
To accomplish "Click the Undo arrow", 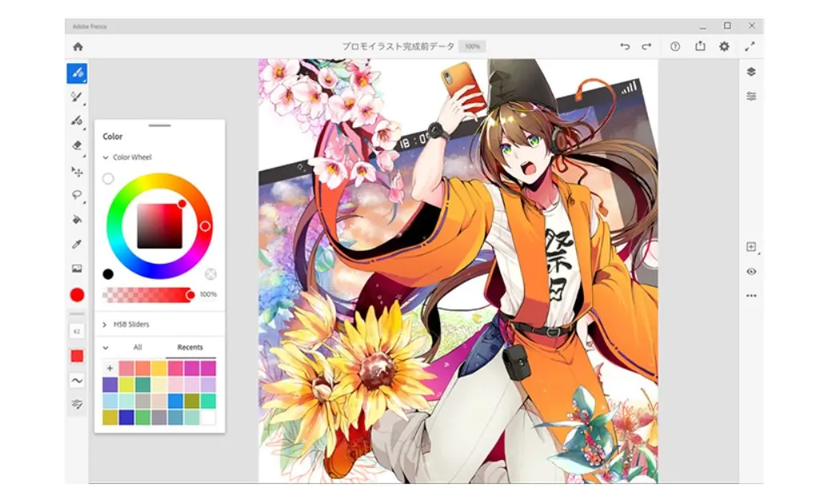I will click(625, 47).
